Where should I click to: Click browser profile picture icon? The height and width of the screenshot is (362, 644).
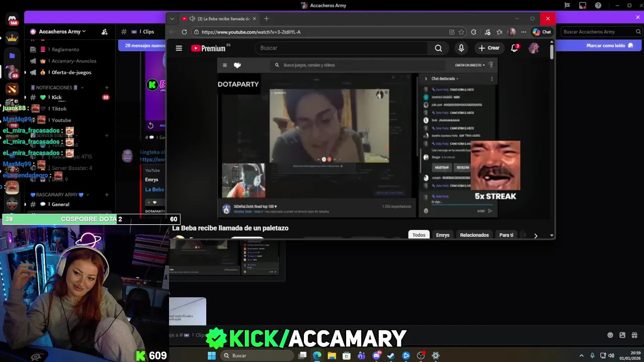pos(512,32)
